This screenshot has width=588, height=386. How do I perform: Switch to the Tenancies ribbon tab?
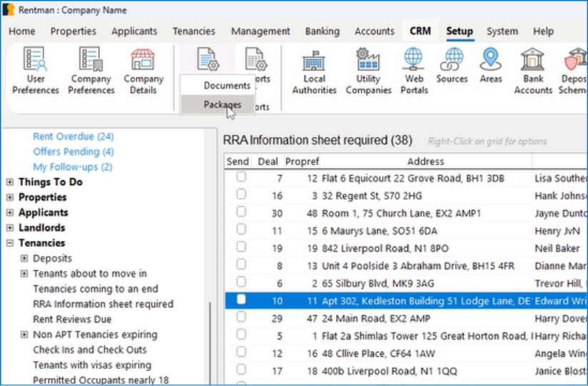pos(194,31)
